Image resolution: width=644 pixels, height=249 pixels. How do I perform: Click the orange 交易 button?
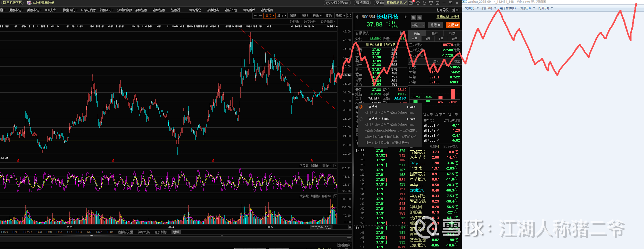coord(453,25)
